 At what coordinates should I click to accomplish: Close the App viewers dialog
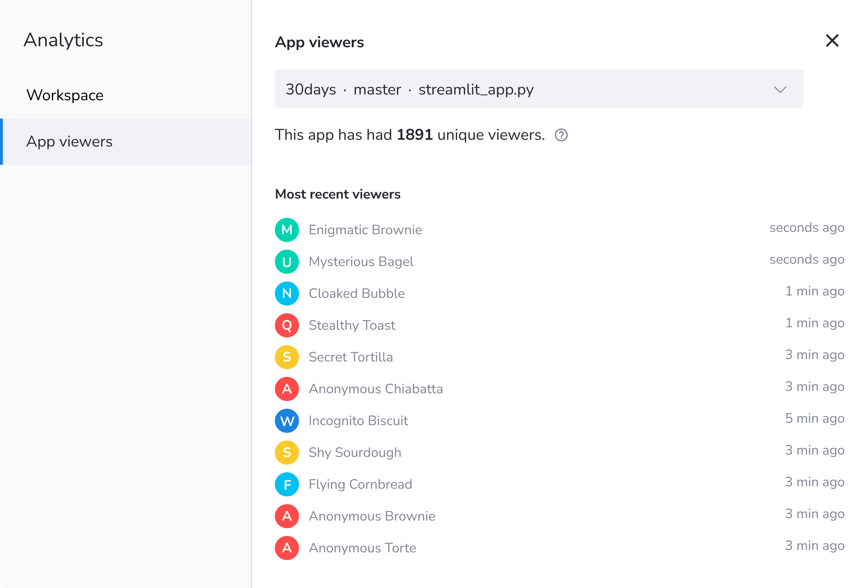pyautogui.click(x=832, y=41)
